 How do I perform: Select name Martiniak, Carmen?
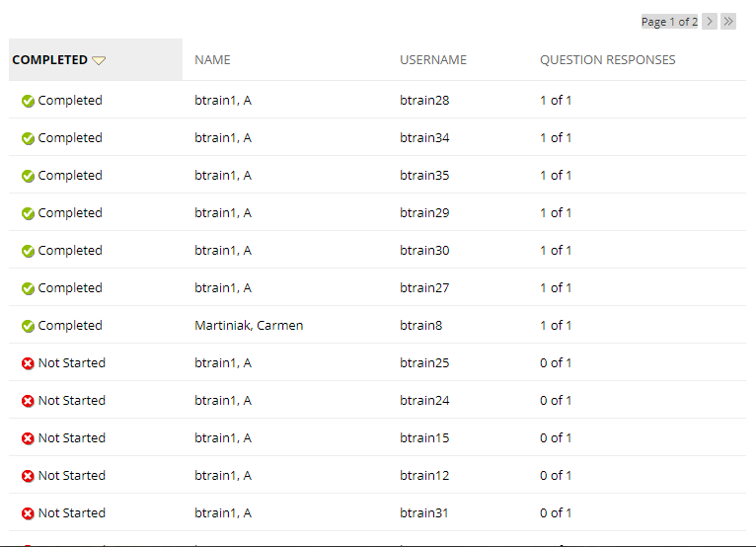[x=249, y=326]
